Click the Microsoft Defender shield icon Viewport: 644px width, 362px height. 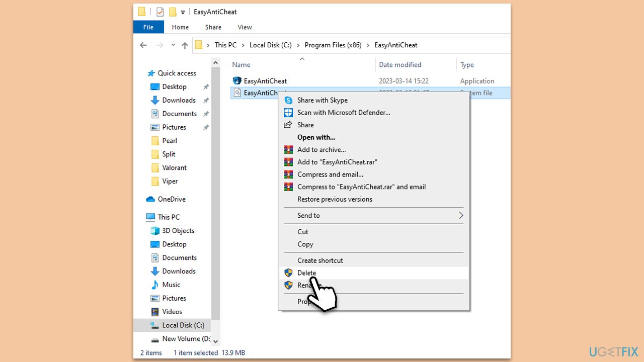click(x=288, y=112)
